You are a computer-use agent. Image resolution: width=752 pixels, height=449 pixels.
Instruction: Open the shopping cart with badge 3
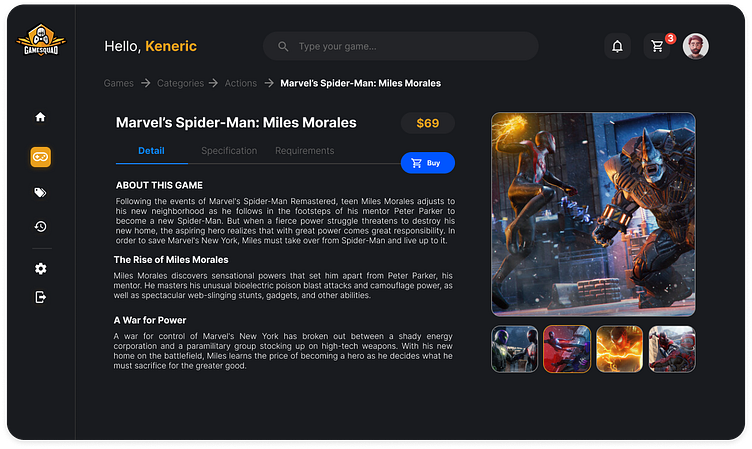(x=657, y=46)
